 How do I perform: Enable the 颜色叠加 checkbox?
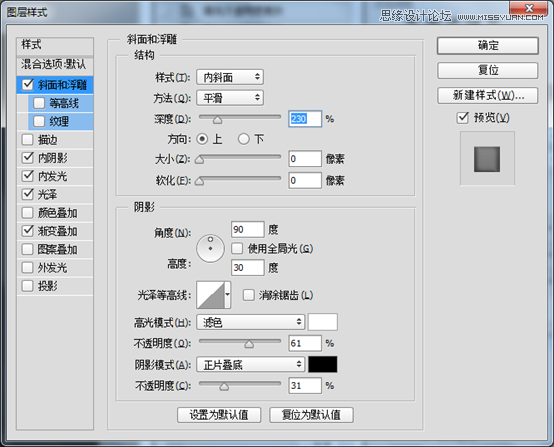click(28, 213)
